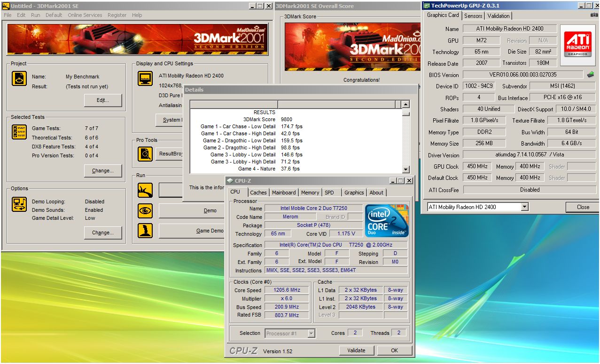Image resolution: width=600 pixels, height=364 pixels.
Task: Click Change button under Options
Action: (103, 232)
